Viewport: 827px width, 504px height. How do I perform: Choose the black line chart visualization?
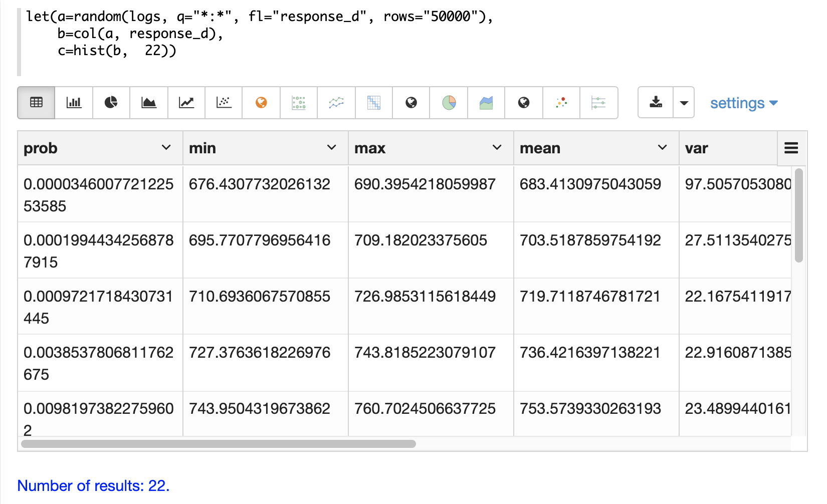tap(186, 103)
